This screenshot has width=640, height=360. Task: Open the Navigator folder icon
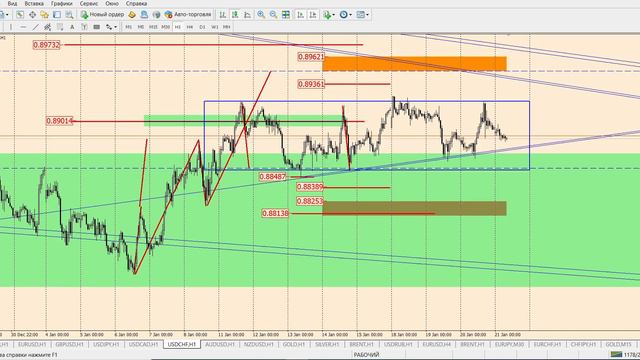44,15
